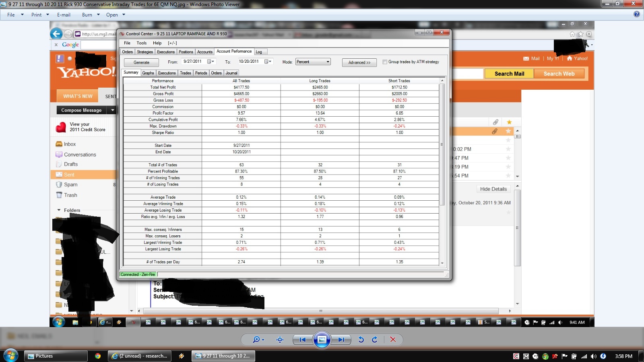
Task: Open the Accounts tab in Control Center
Action: [205, 52]
